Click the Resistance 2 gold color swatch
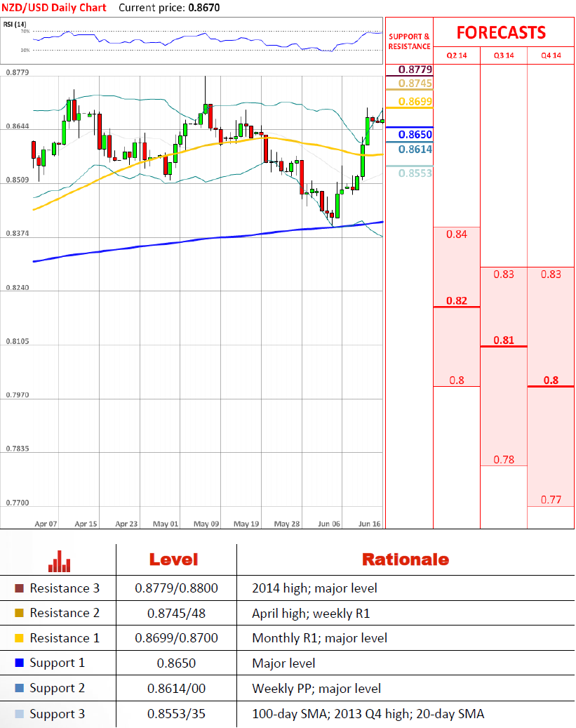This screenshot has height=728, width=576. (19, 613)
